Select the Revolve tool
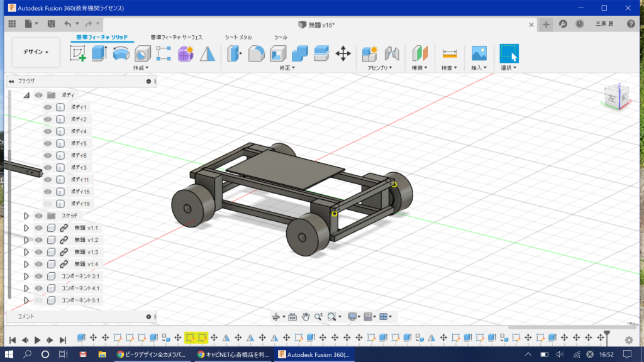The image size is (644, 362). point(121,53)
